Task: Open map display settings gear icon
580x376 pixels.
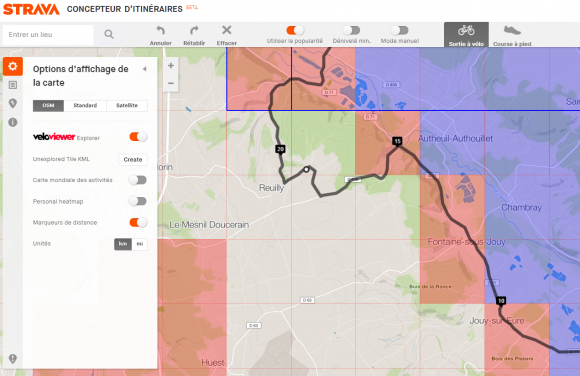Action: (x=13, y=66)
